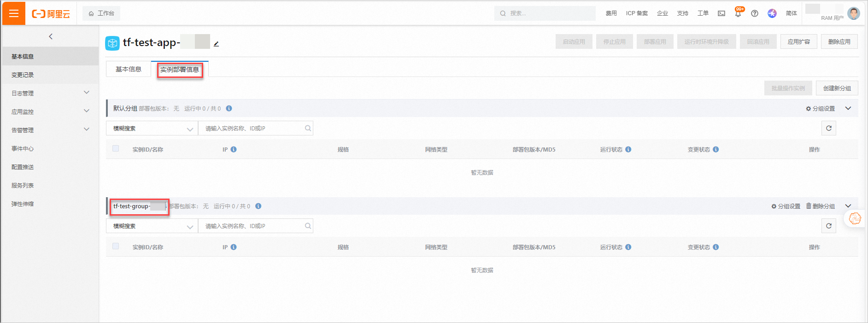Open the hamburger main menu

point(14,13)
